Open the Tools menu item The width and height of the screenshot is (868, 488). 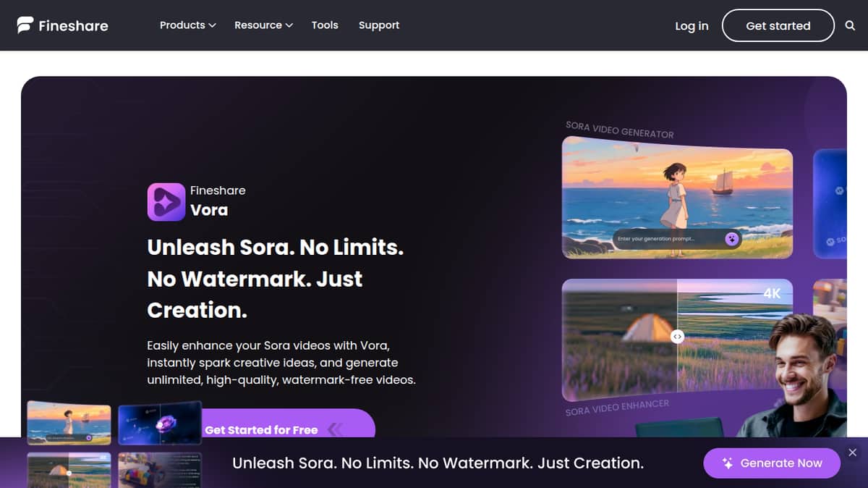[325, 25]
